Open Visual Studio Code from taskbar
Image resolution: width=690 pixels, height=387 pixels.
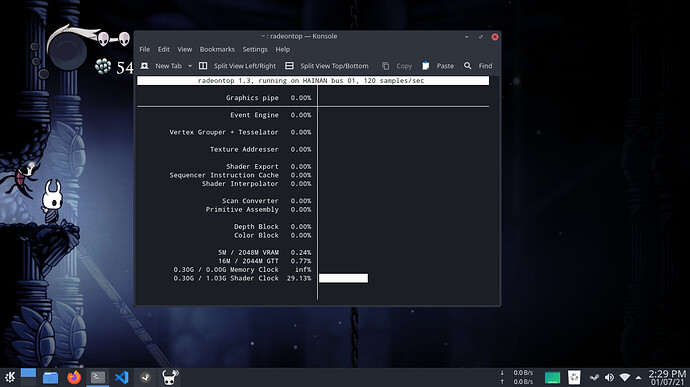121,377
